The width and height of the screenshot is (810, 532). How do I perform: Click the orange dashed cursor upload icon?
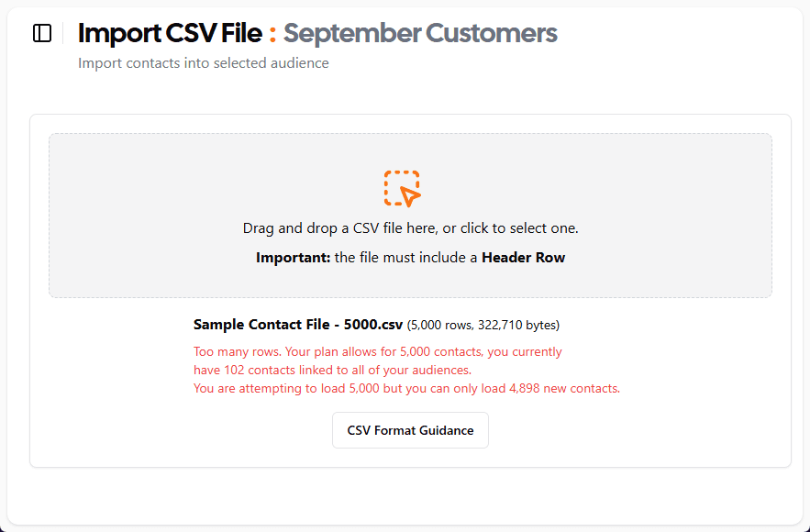[403, 189]
